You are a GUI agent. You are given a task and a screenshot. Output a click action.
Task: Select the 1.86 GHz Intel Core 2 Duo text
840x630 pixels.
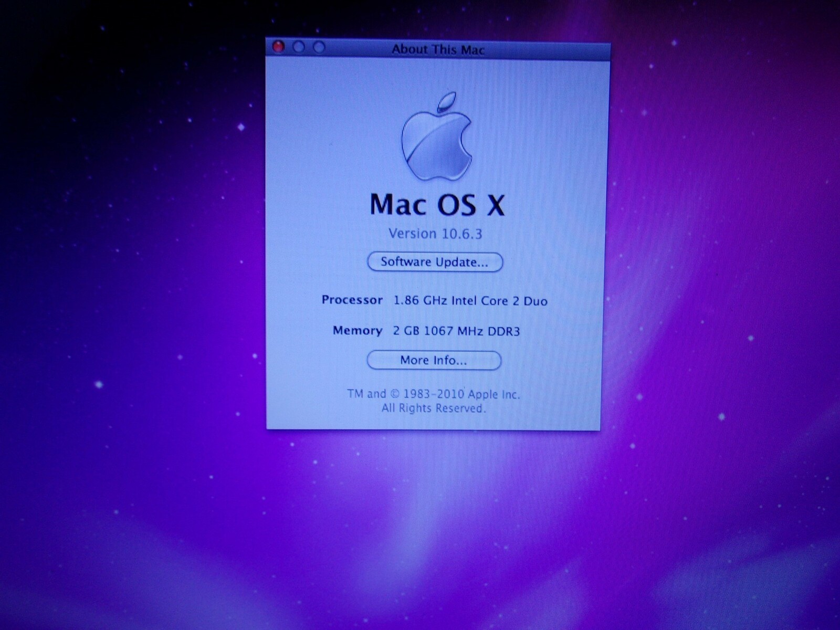click(x=470, y=301)
